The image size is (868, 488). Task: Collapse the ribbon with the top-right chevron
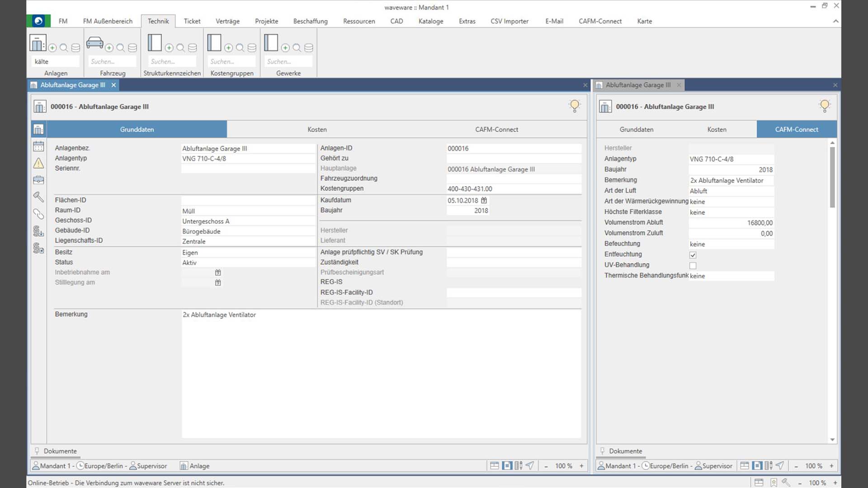pyautogui.click(x=835, y=21)
